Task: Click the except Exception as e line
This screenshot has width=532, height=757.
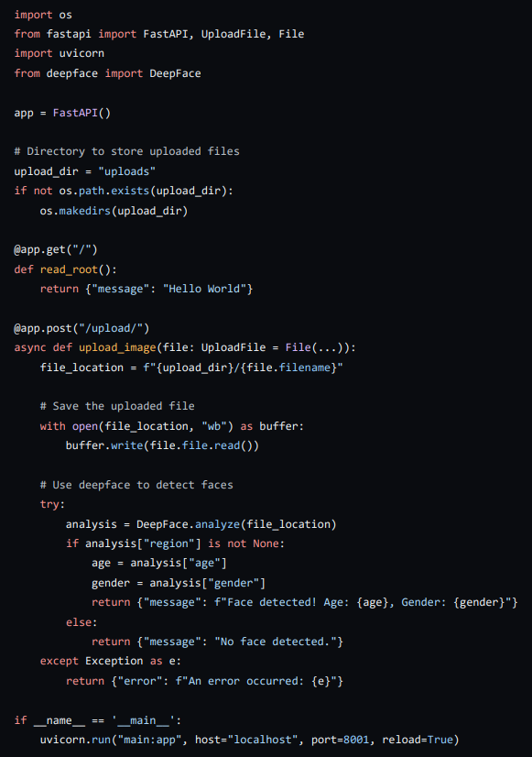Action: (x=111, y=661)
